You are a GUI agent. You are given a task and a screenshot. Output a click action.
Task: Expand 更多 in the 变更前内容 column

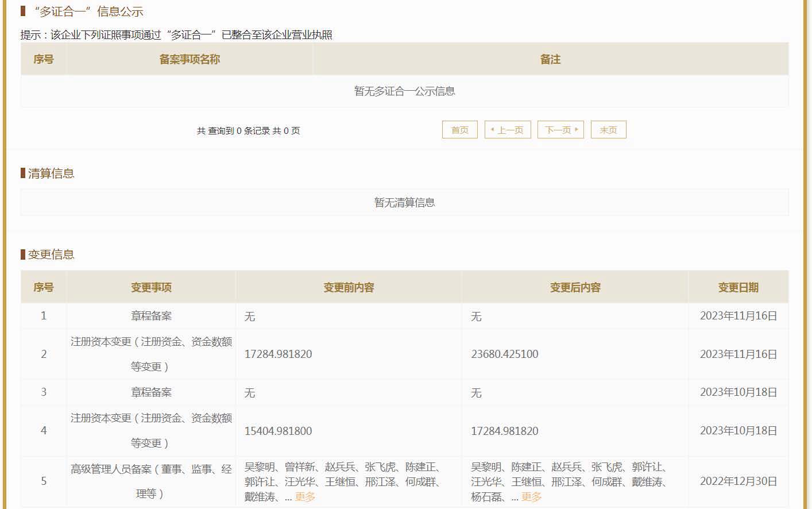(x=305, y=497)
